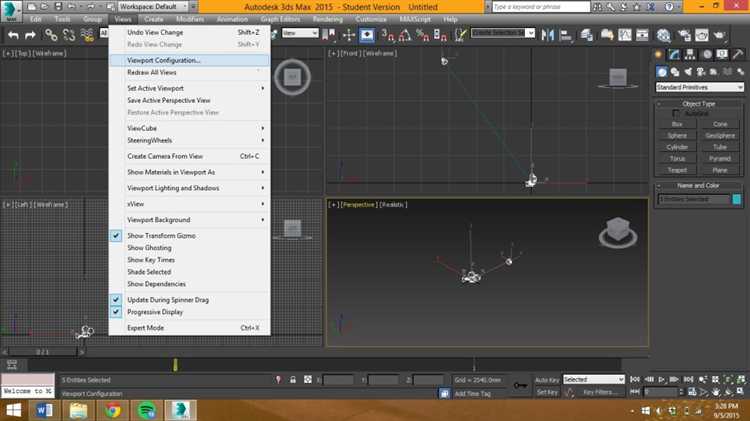750x421 pixels.
Task: Click the Cylinder object type button
Action: click(677, 147)
